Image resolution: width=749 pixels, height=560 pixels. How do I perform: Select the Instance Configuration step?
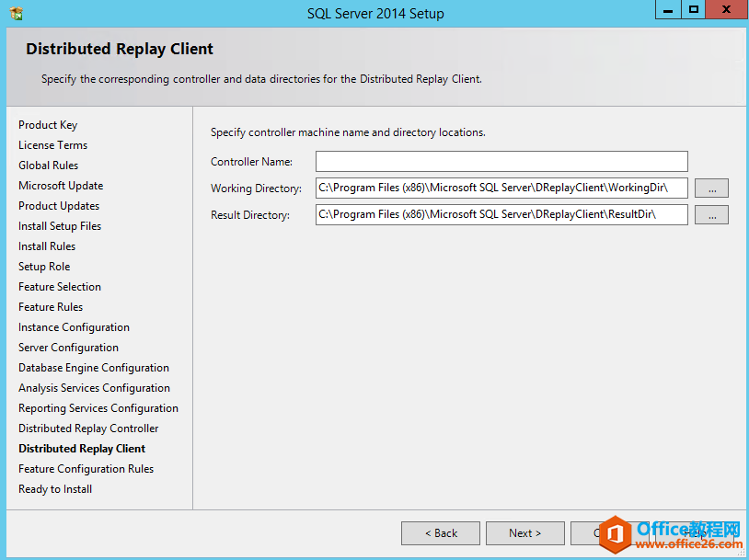[x=74, y=327]
